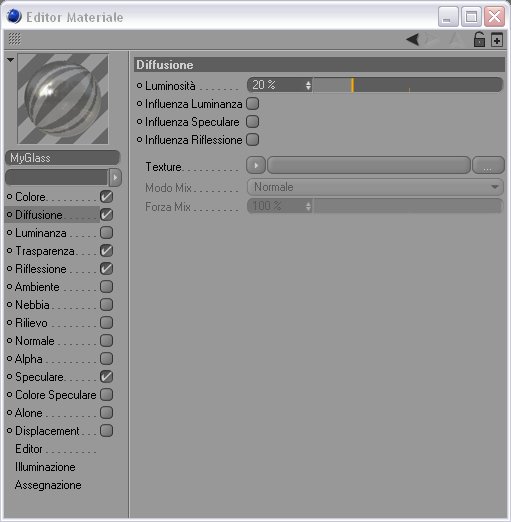Click the Luminosità animation circle icon
This screenshot has width=511, height=522.
(x=139, y=86)
